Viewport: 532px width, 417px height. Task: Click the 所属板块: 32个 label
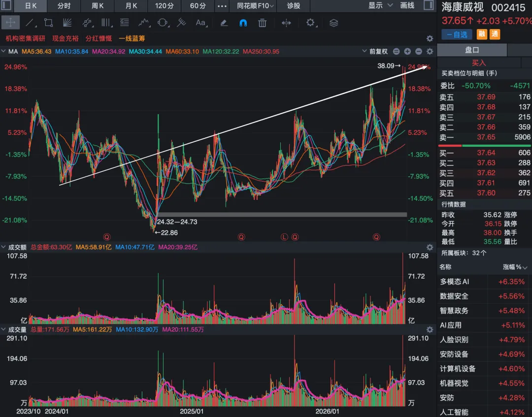(464, 253)
